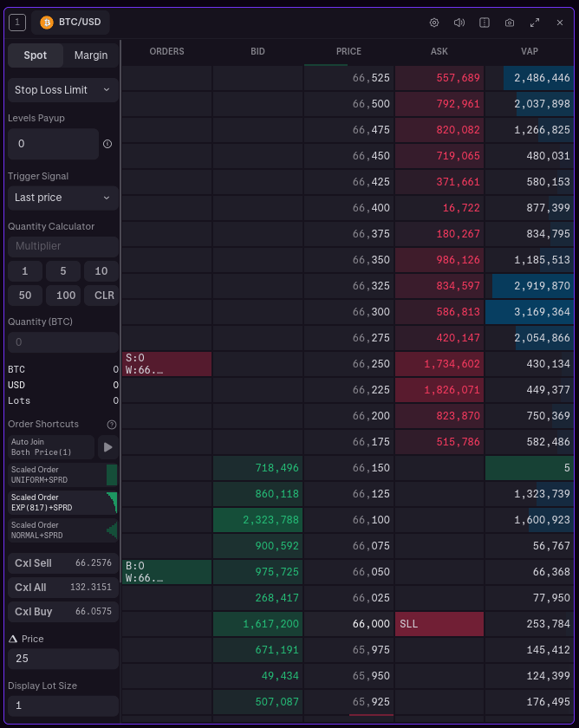
Task: Click the Levels Payup info icon
Action: 106,144
